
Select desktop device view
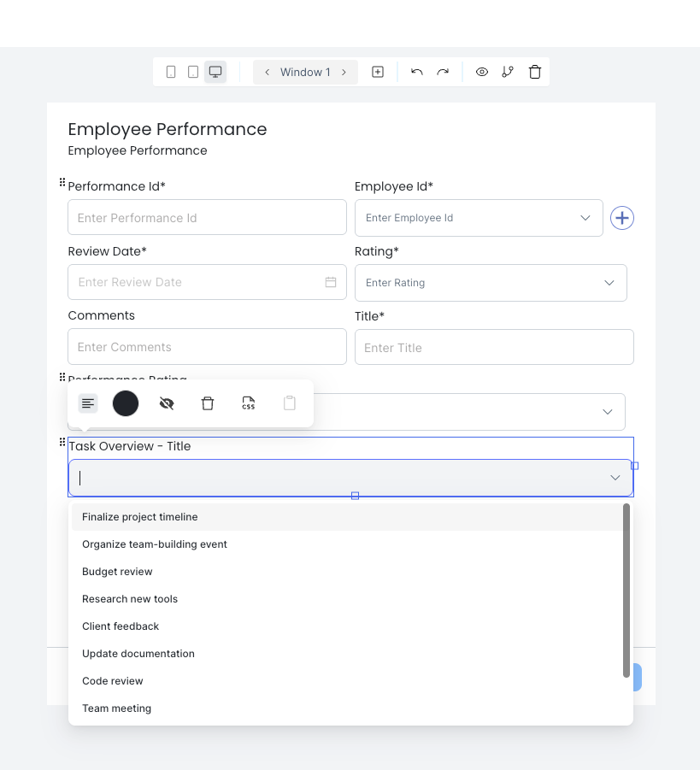215,72
